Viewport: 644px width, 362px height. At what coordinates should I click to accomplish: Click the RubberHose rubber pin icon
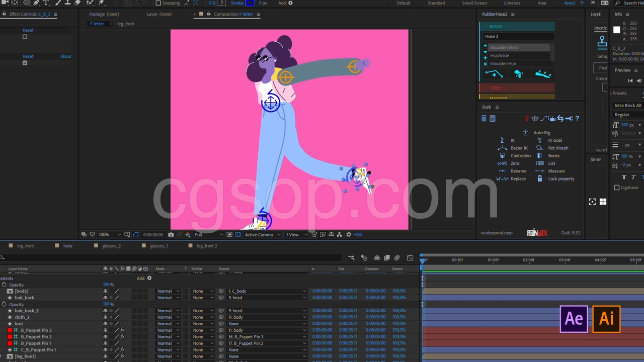[x=543, y=74]
